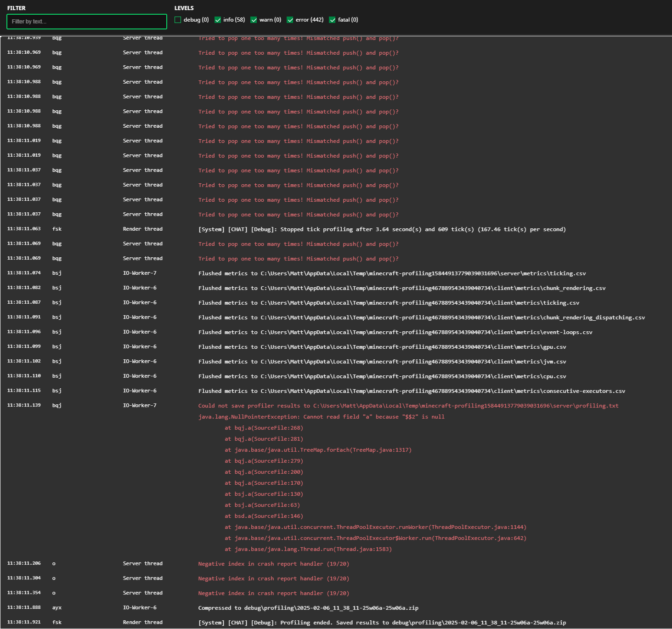The width and height of the screenshot is (672, 629).
Task: Select the gpu.csv flushed metrics entry
Action: click(x=382, y=347)
